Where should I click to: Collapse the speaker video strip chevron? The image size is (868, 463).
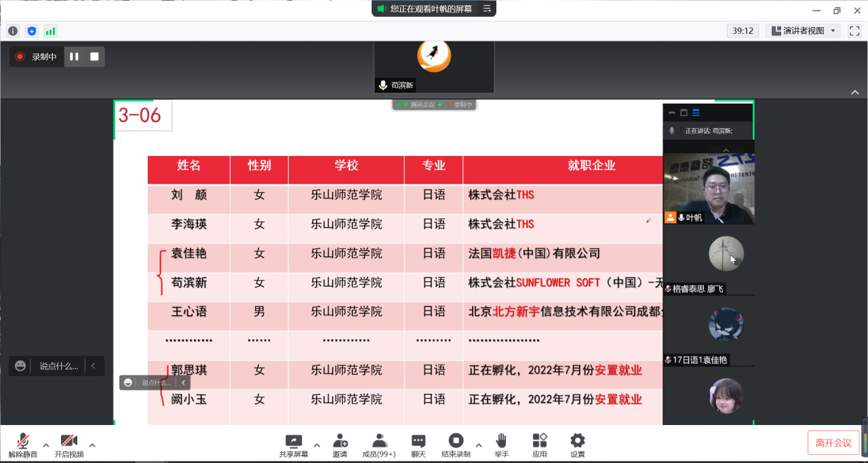point(855,92)
